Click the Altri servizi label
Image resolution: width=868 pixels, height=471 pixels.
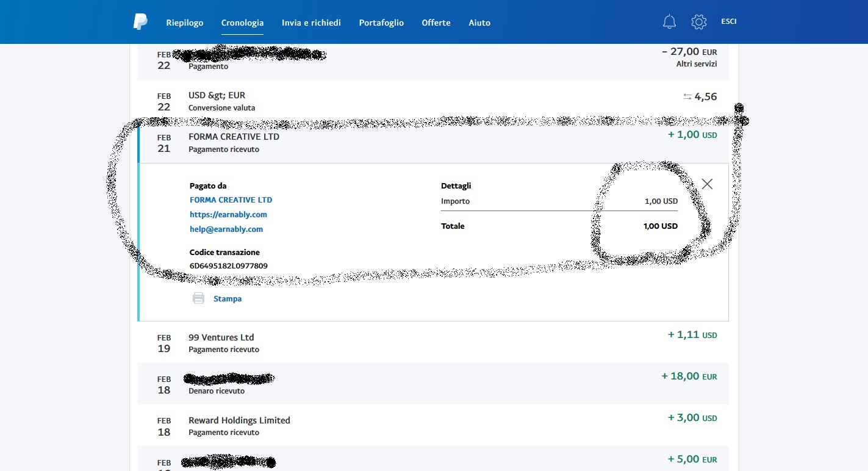click(x=697, y=64)
